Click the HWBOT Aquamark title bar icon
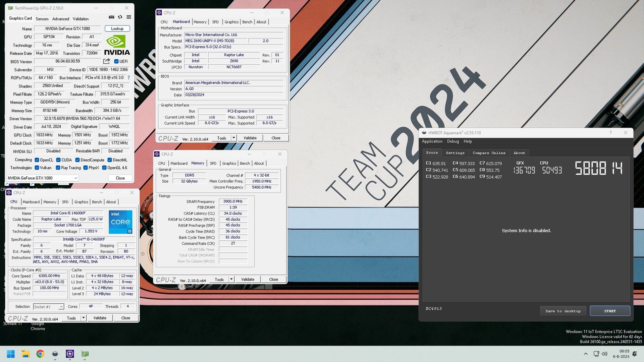The height and width of the screenshot is (362, 644). point(424,133)
